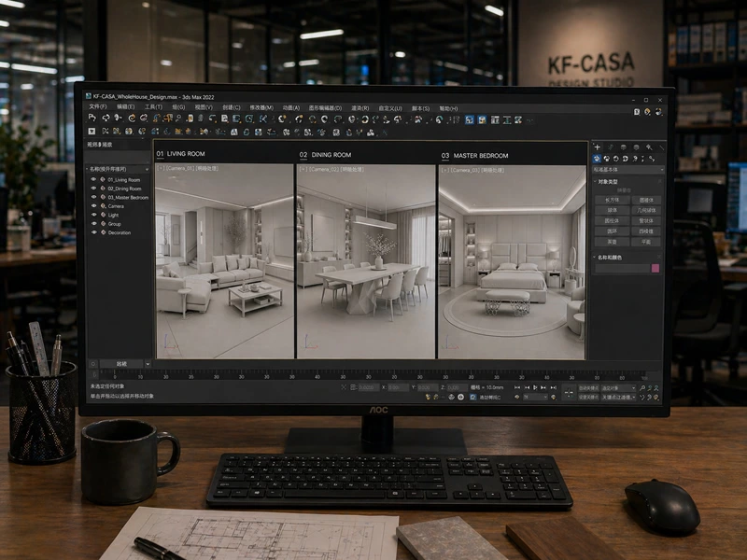This screenshot has height=560, width=747.
Task: Select the Geometry category icon
Action: (597, 159)
